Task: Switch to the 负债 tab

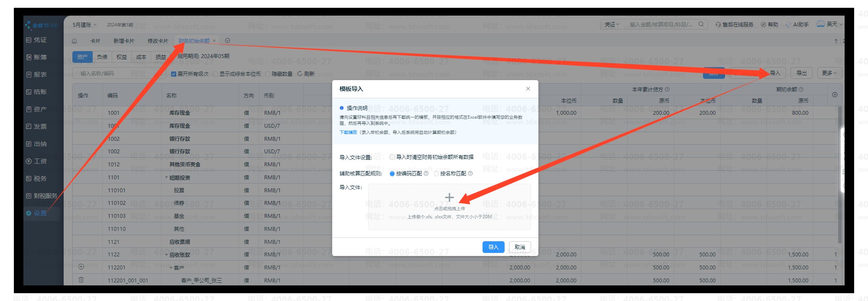Action: pyautogui.click(x=102, y=57)
